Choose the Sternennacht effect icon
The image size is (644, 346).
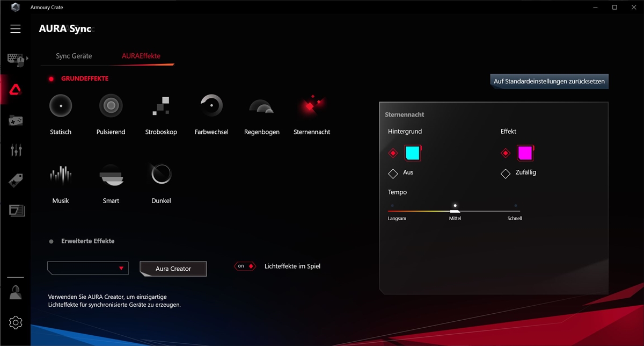pos(311,105)
